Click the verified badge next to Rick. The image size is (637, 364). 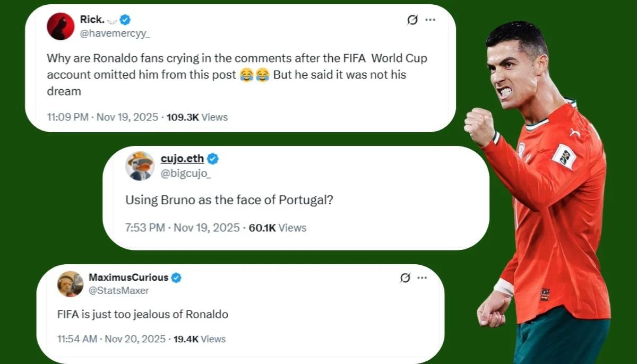(125, 19)
